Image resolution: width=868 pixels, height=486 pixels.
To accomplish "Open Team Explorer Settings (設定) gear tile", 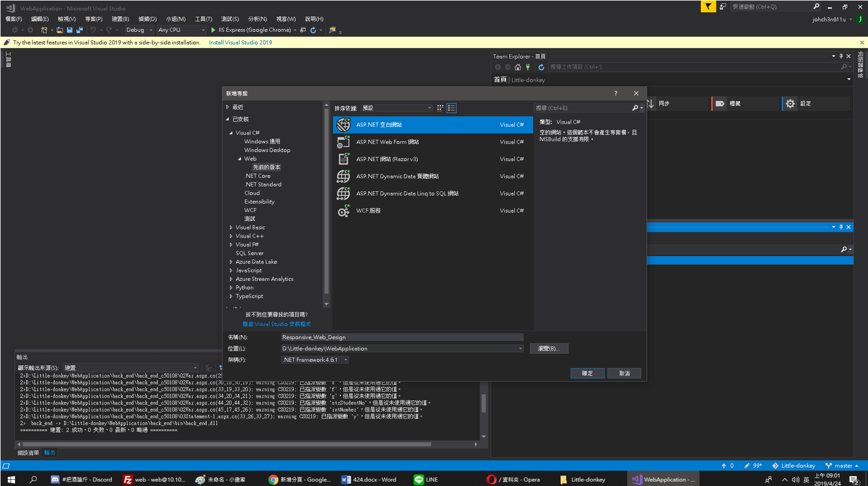I will [815, 103].
